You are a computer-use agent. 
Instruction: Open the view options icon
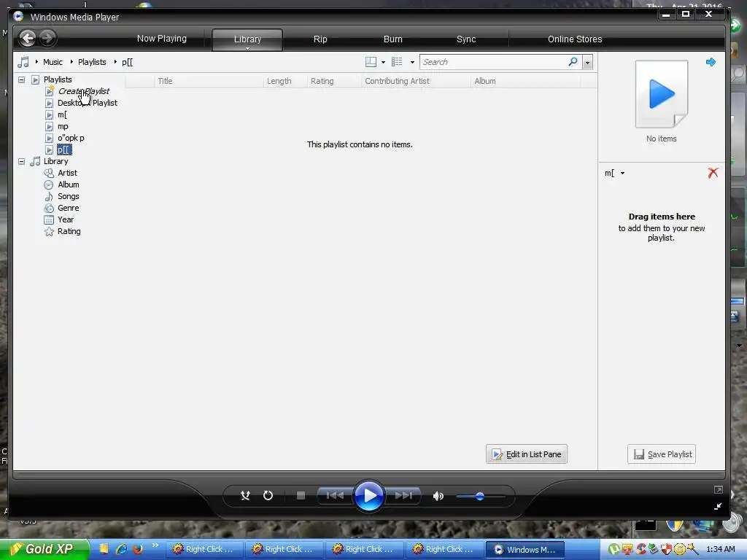(397, 62)
